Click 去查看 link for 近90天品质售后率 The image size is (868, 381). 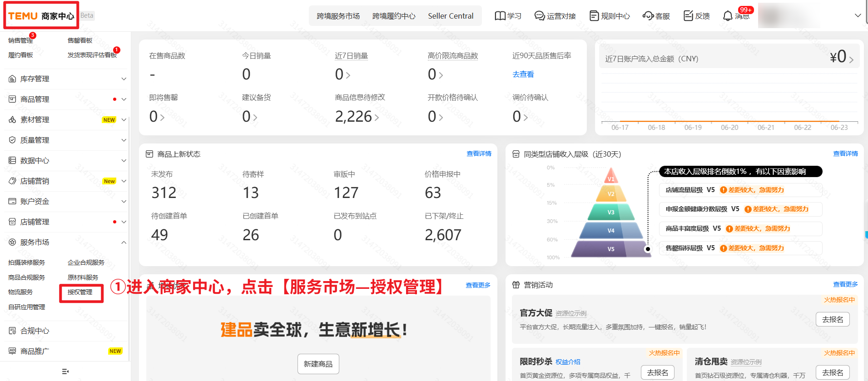click(x=523, y=74)
